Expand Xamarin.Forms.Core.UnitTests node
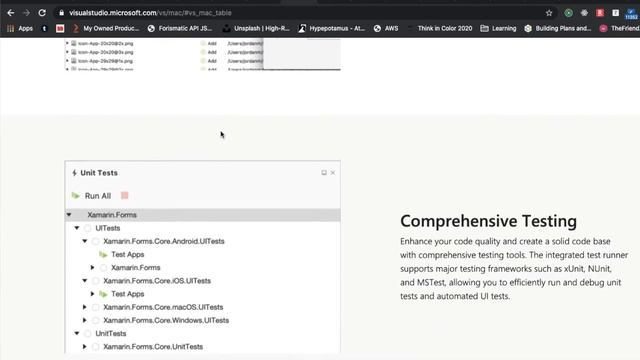640x360 pixels. [84, 347]
